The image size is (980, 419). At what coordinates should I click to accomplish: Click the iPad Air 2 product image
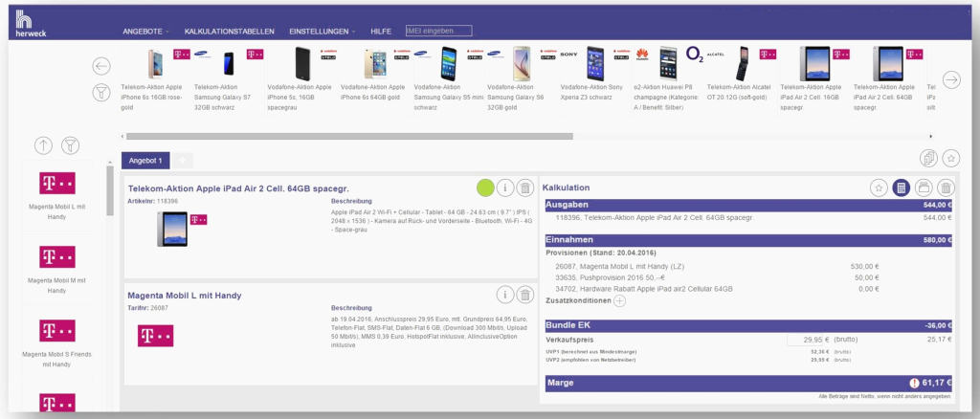(172, 229)
